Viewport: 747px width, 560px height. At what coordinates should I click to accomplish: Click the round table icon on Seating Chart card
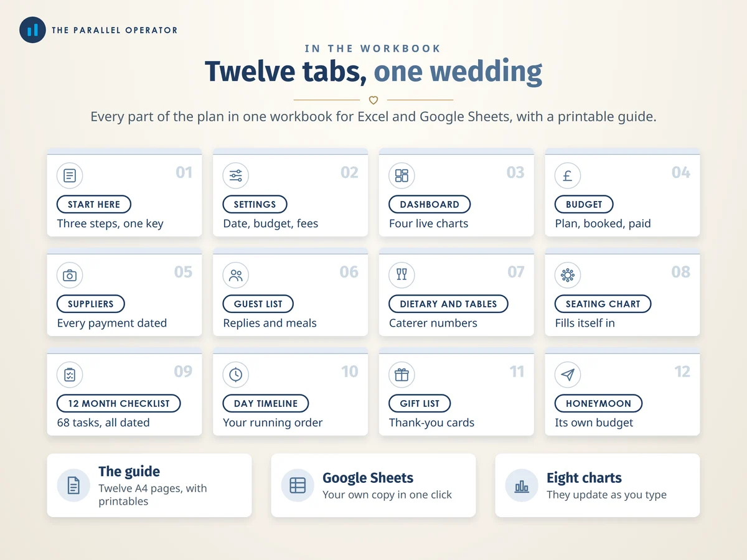point(567,275)
